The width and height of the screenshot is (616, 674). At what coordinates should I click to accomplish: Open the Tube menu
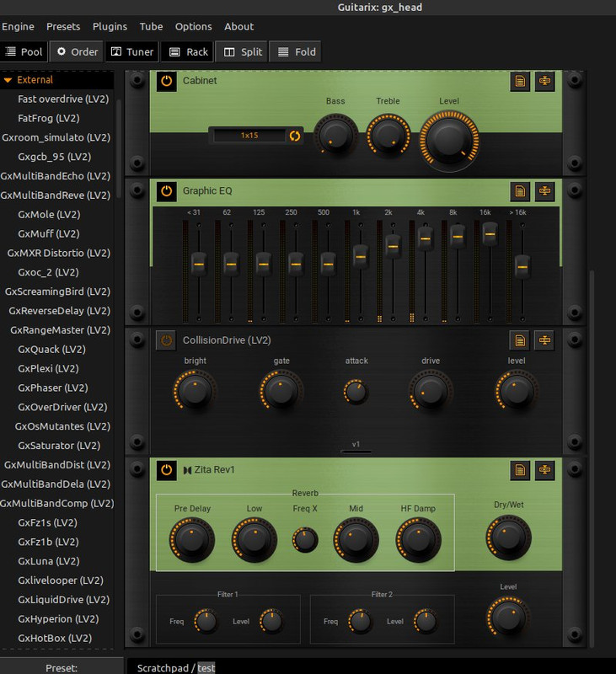pyautogui.click(x=151, y=27)
